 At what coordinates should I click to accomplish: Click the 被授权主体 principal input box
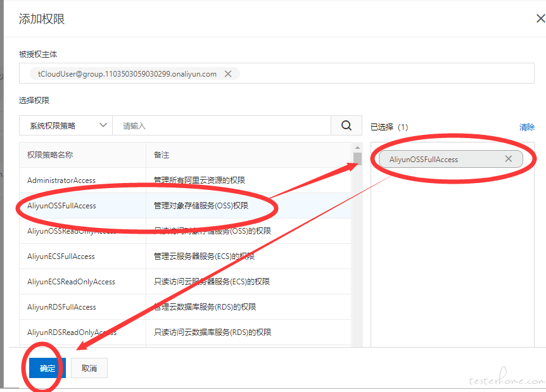276,73
